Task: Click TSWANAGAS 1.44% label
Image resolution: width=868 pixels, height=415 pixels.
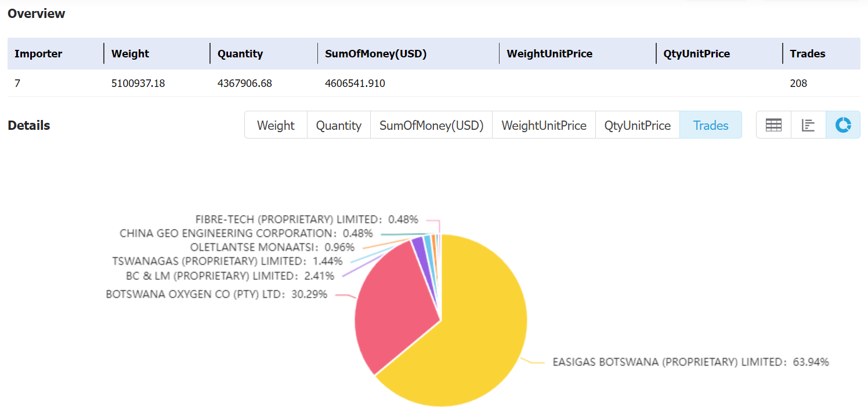Action: pyautogui.click(x=227, y=261)
